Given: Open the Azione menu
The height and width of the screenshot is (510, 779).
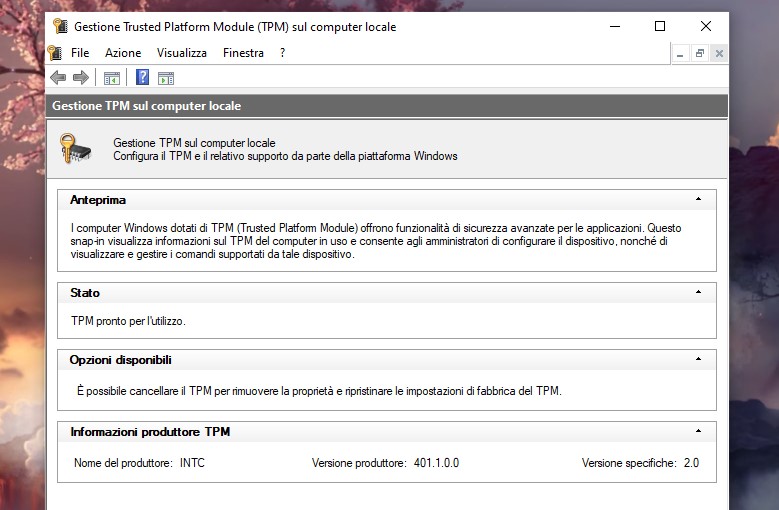Looking at the screenshot, I should (x=123, y=53).
